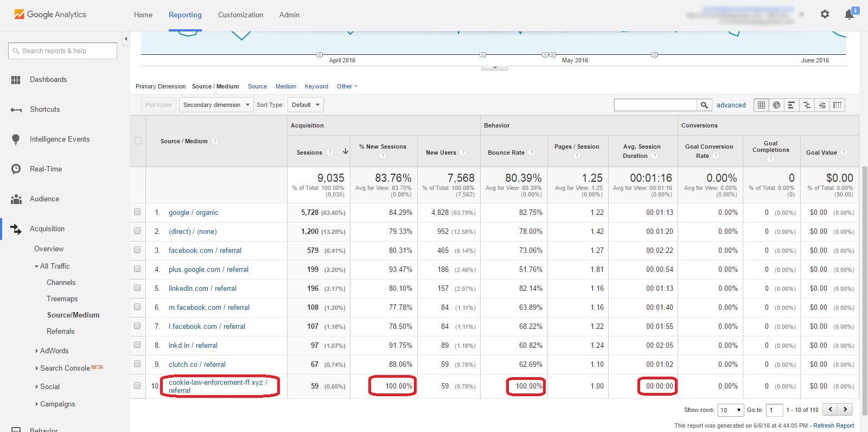Check the google / organic row
868x432 pixels.
pyautogui.click(x=137, y=212)
